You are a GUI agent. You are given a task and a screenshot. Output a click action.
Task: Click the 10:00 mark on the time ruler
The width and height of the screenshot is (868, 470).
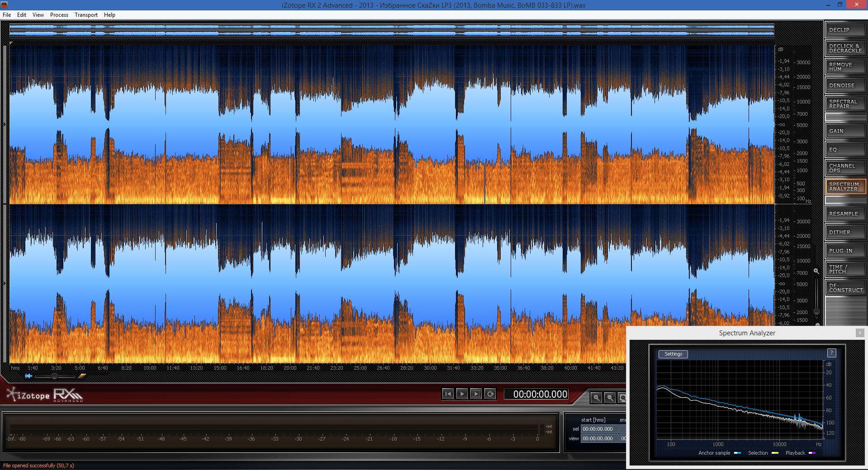coord(150,368)
